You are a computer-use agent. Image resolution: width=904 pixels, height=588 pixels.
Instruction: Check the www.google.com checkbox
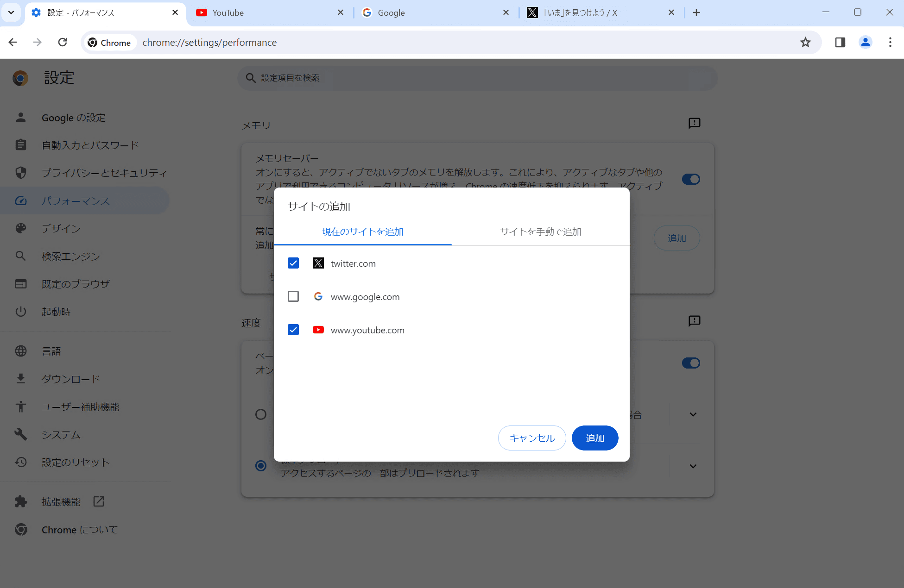[293, 296]
